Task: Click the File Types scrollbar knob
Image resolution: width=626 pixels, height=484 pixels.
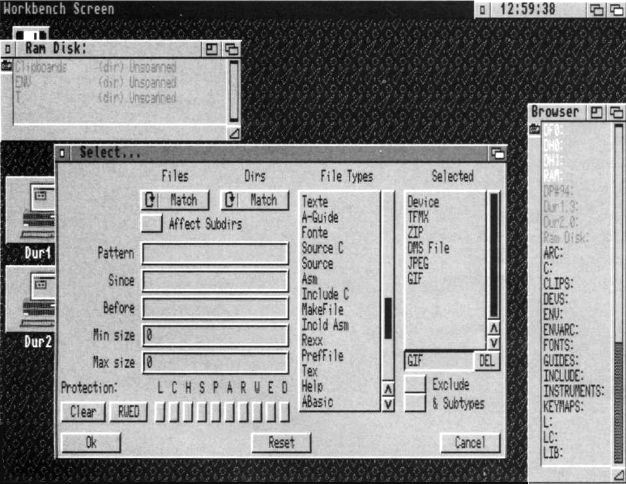Action: 388,318
